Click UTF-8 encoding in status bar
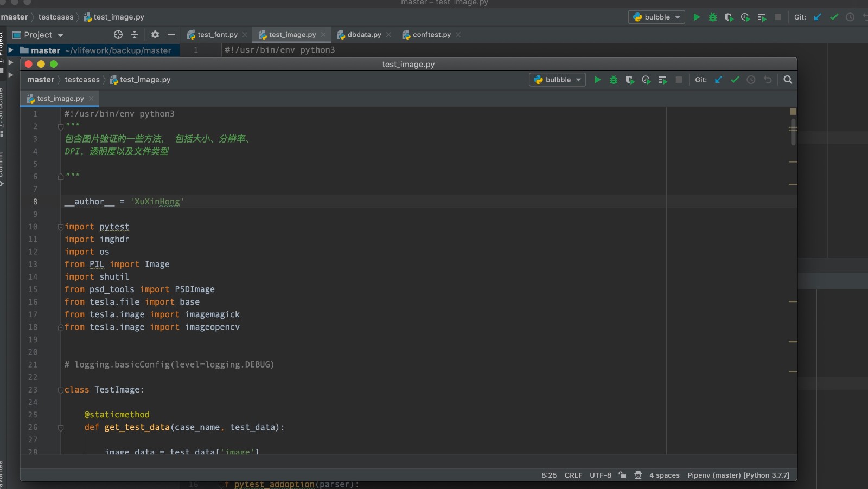Image resolution: width=868 pixels, height=489 pixels. click(x=601, y=475)
